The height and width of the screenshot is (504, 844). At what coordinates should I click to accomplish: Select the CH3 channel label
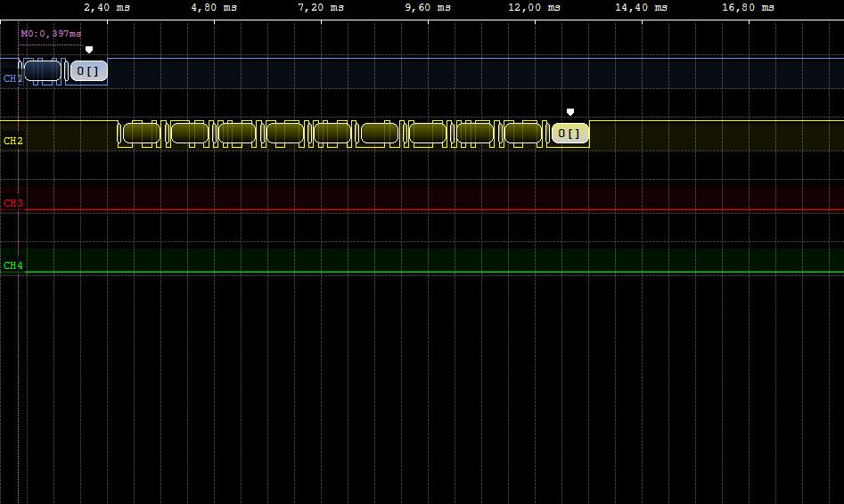tap(12, 203)
